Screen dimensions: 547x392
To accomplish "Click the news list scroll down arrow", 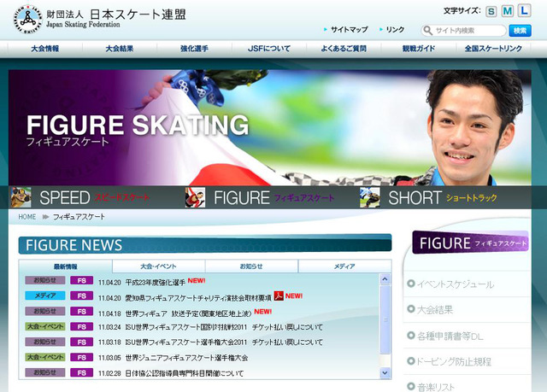I will point(385,373).
